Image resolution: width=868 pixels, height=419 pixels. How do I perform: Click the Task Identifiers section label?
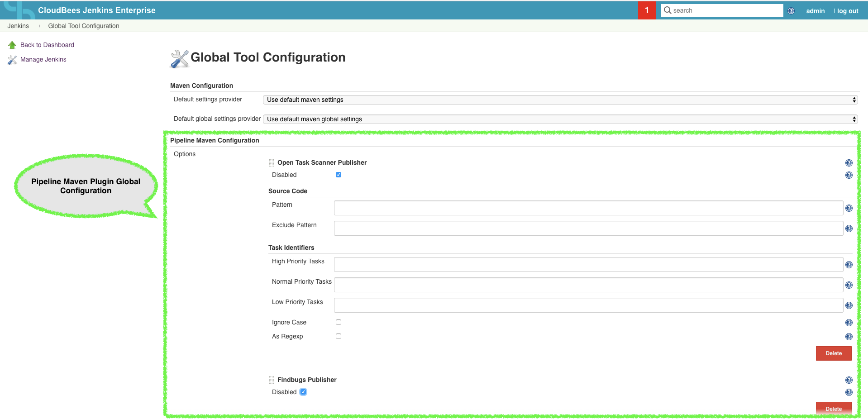click(x=291, y=248)
